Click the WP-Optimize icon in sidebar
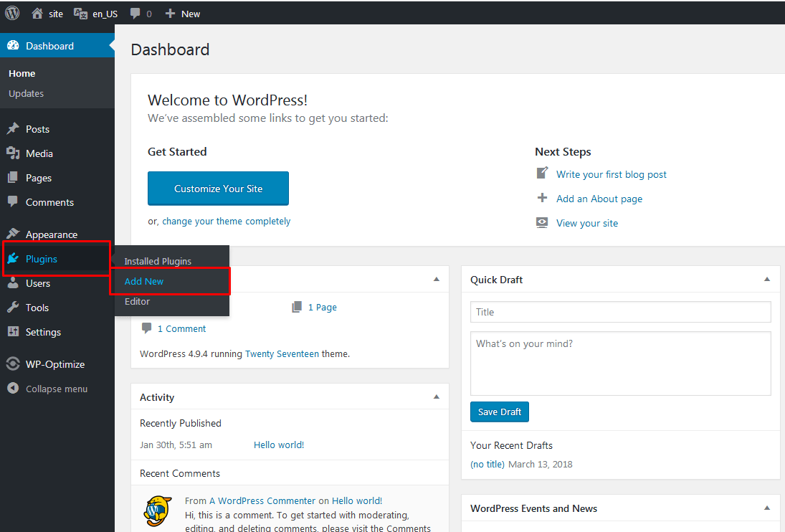The height and width of the screenshot is (532, 785). tap(13, 364)
